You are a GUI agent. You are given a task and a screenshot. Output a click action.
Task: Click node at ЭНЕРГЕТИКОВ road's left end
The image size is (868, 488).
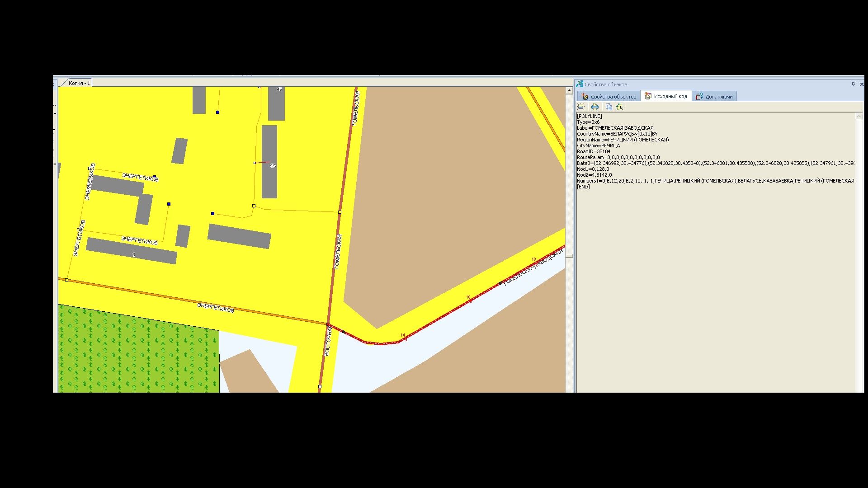point(67,280)
